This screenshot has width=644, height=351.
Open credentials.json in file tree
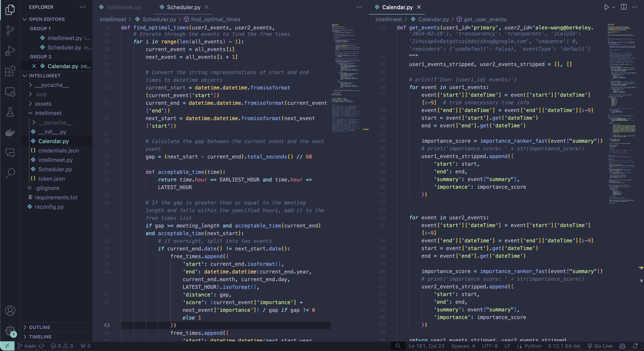tap(58, 151)
